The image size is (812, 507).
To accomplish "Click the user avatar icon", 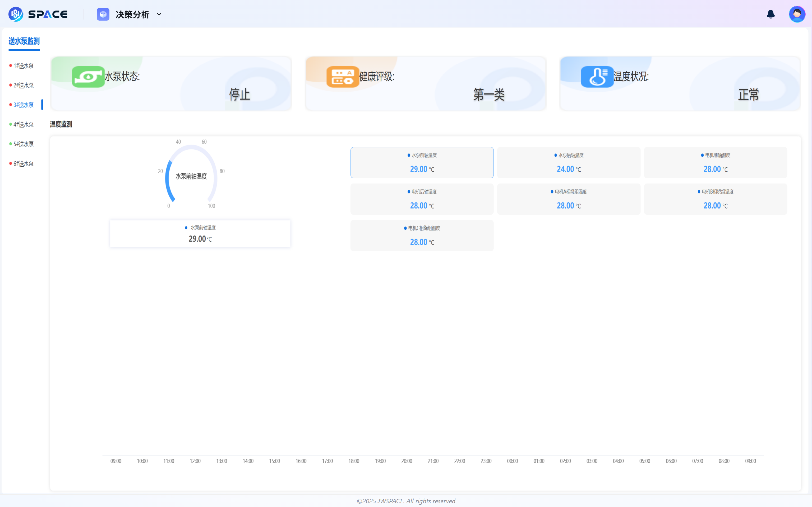I will click(x=797, y=14).
